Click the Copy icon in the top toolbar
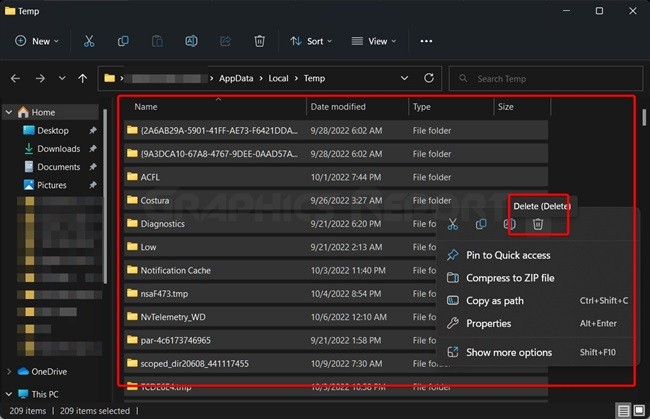The image size is (650, 419). coord(123,41)
